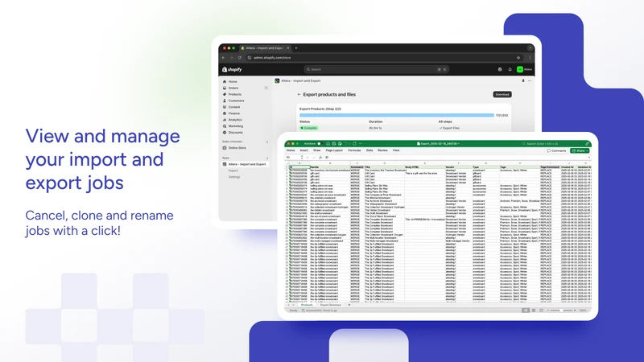The image size is (644, 362).
Task: Click the browser back arrow
Action: click(224, 58)
